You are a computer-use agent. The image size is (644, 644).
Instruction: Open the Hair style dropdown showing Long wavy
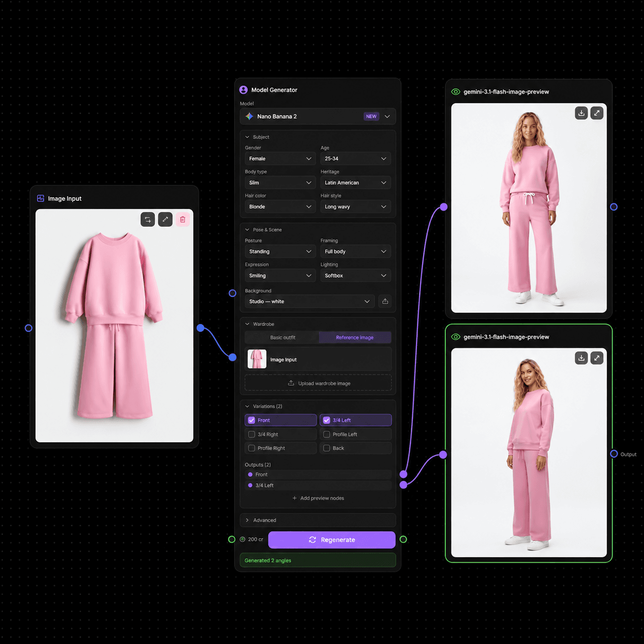[x=355, y=207]
